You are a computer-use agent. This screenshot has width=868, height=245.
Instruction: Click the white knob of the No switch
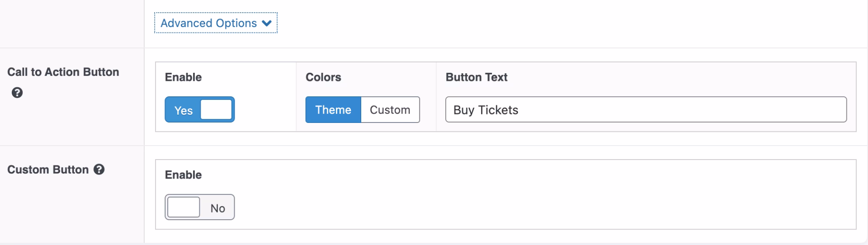tap(184, 207)
